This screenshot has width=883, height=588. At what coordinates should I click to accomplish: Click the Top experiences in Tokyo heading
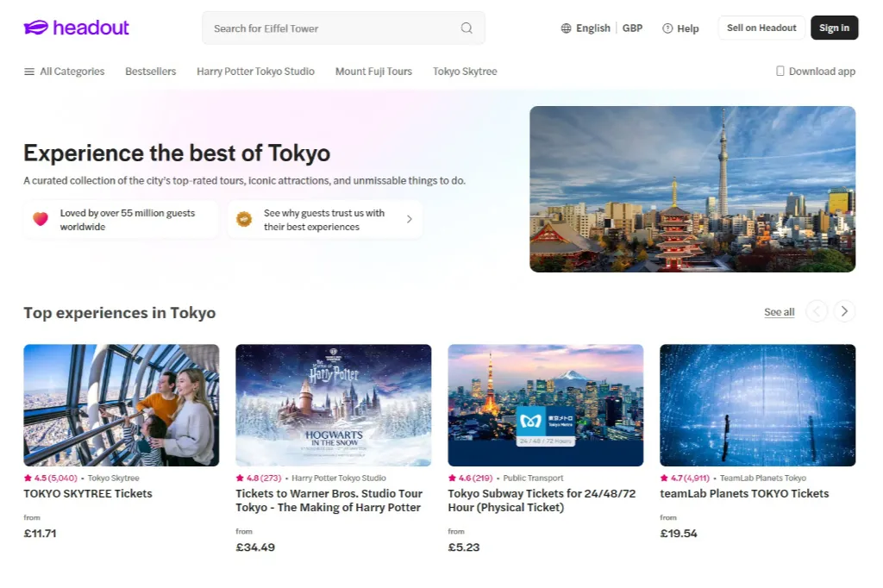coord(119,313)
